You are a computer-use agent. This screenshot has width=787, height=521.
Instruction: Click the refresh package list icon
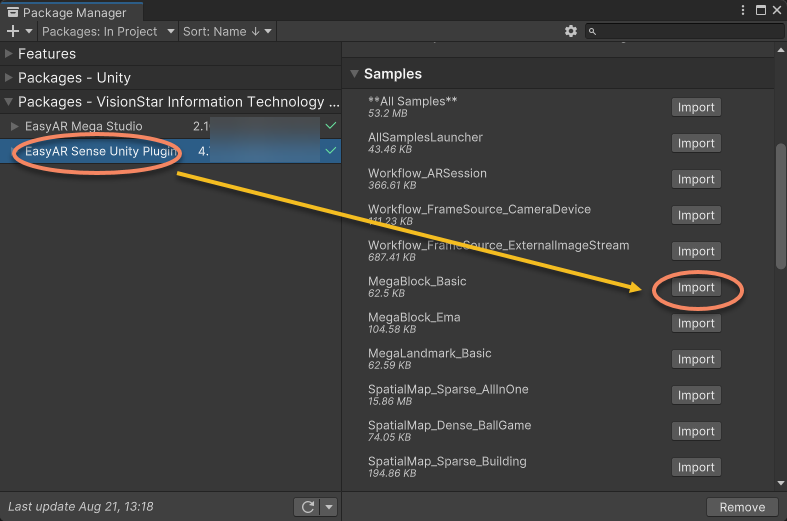(307, 507)
